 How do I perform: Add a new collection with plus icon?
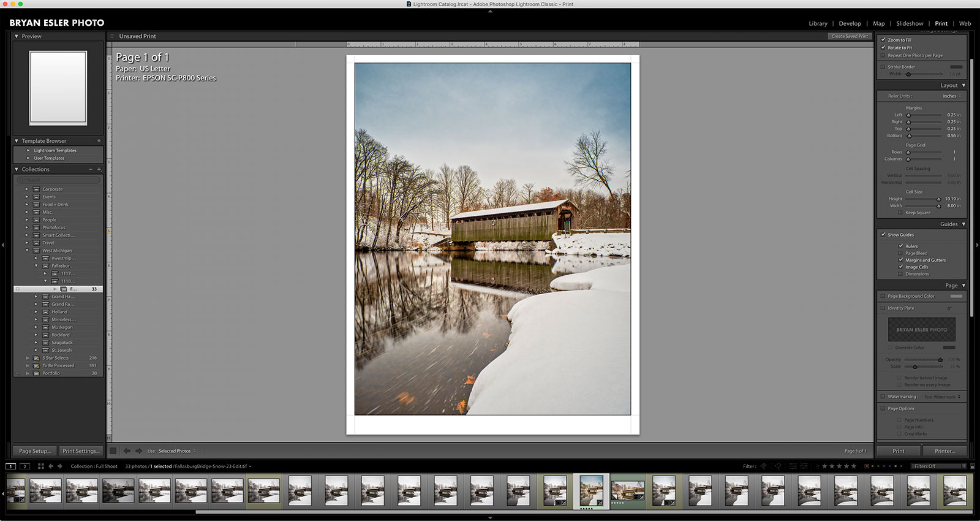click(99, 169)
